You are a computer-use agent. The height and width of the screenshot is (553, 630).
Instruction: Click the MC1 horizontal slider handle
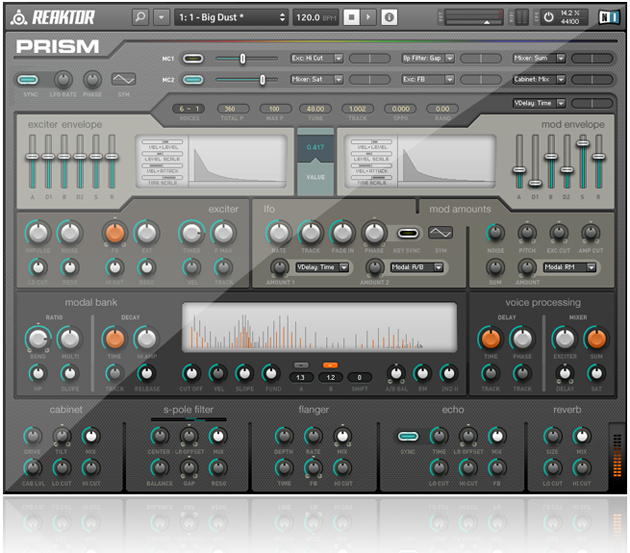point(243,59)
